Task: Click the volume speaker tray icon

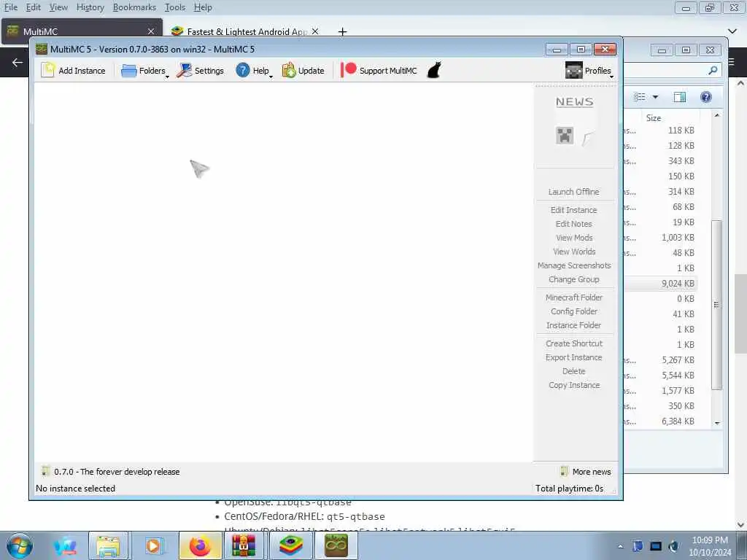Action: [673, 546]
